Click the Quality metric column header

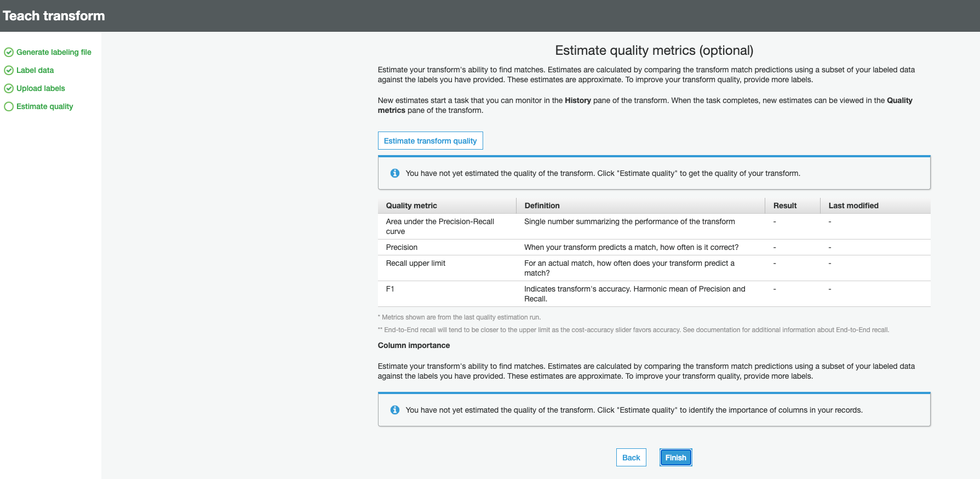point(411,206)
